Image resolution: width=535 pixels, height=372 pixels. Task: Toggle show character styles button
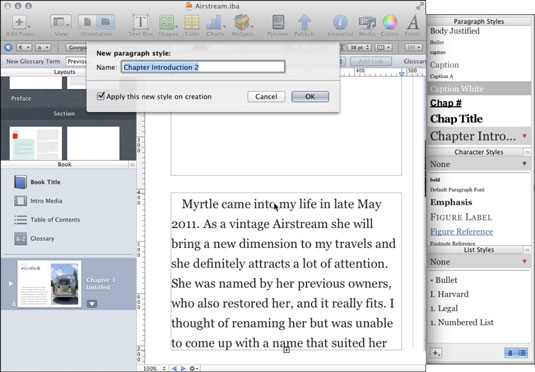click(510, 353)
